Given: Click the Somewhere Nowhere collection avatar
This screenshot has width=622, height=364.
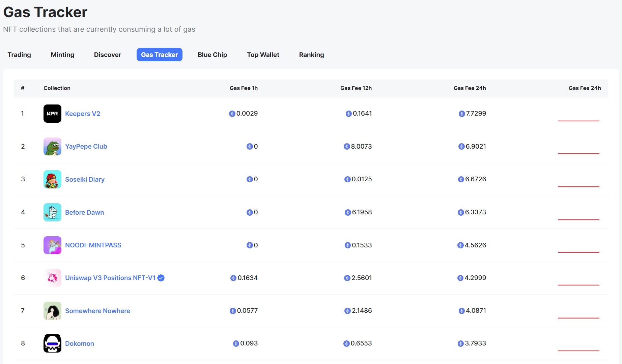Looking at the screenshot, I should [x=52, y=311].
